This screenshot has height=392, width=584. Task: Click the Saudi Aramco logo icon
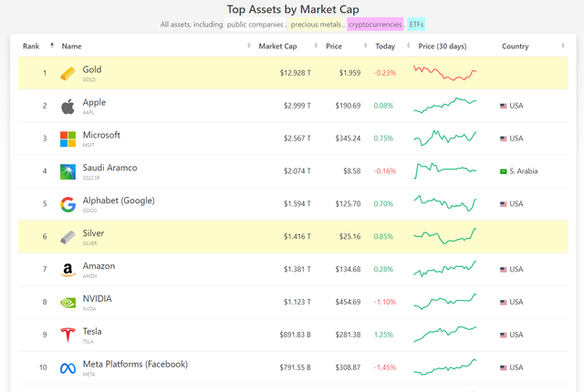[x=68, y=171]
